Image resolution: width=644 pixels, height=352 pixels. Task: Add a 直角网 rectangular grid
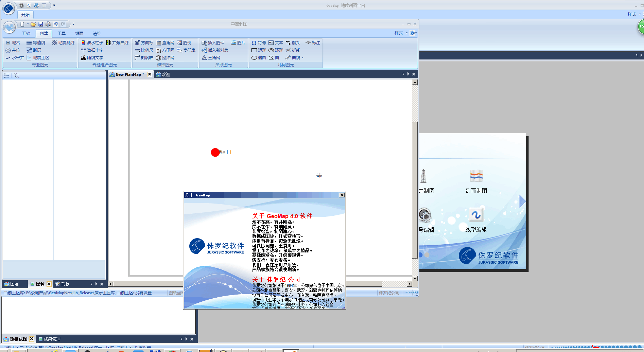click(166, 43)
